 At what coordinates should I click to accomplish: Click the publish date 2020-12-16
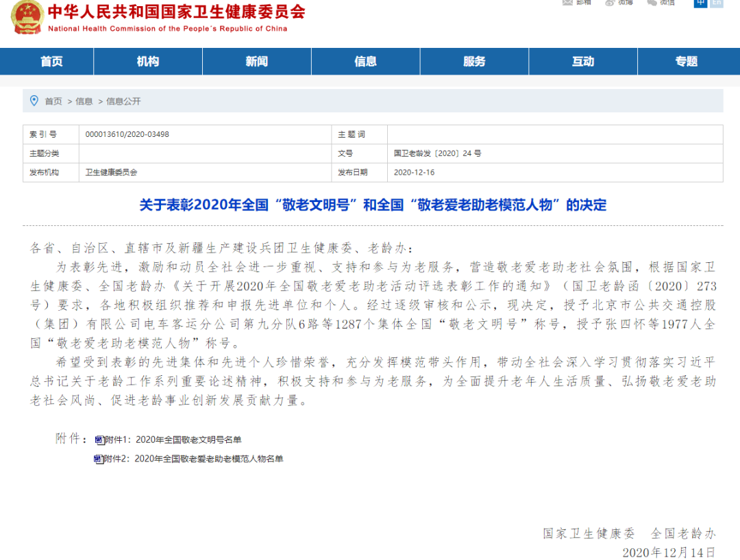(414, 173)
